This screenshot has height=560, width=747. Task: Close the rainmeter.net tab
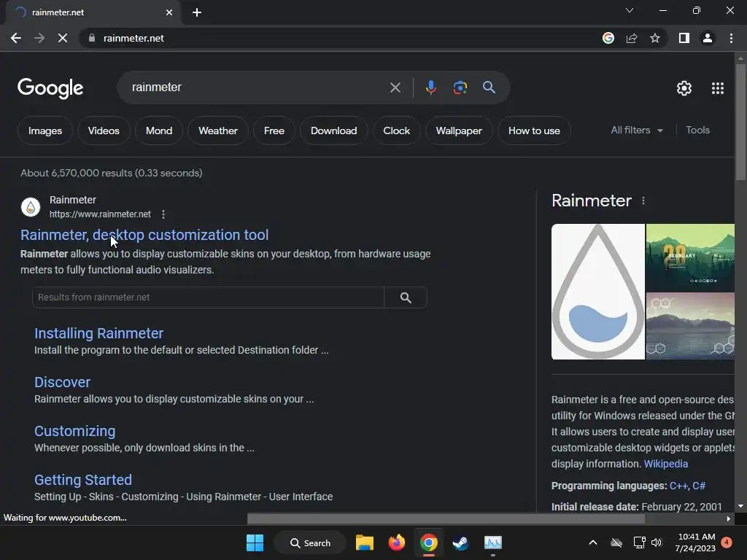pyautogui.click(x=169, y=12)
